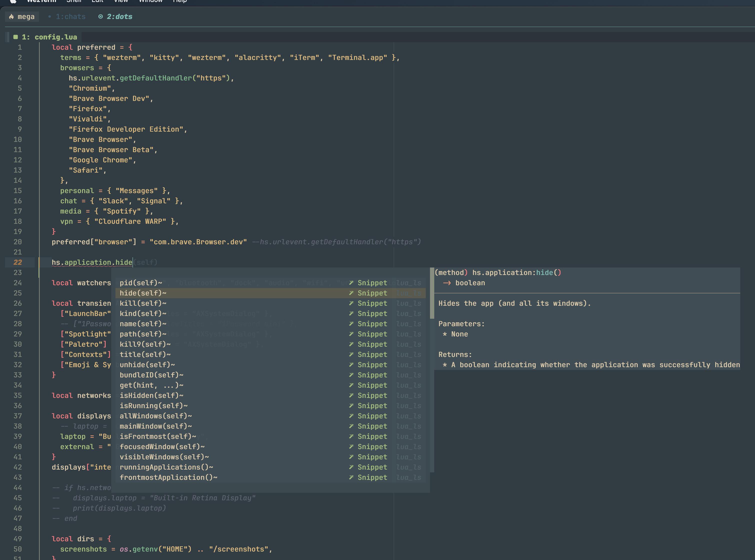The width and height of the screenshot is (755, 560).
Task: Click the snippet icon on the hide(self) row
Action: point(351,293)
